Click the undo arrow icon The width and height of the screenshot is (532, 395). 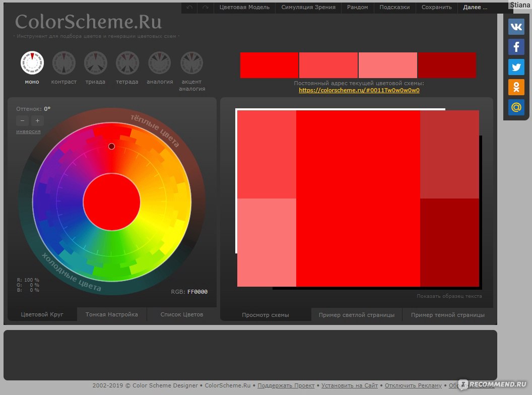[189, 7]
